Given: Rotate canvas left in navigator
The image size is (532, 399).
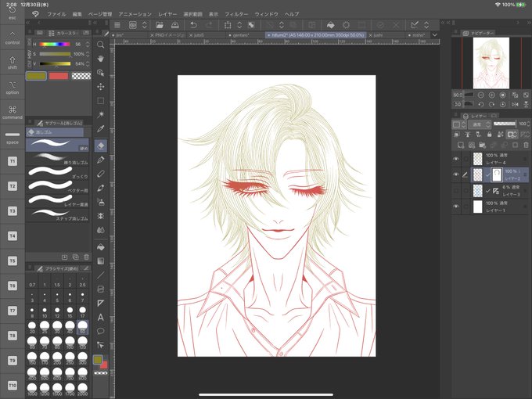Looking at the screenshot, I should (481, 104).
